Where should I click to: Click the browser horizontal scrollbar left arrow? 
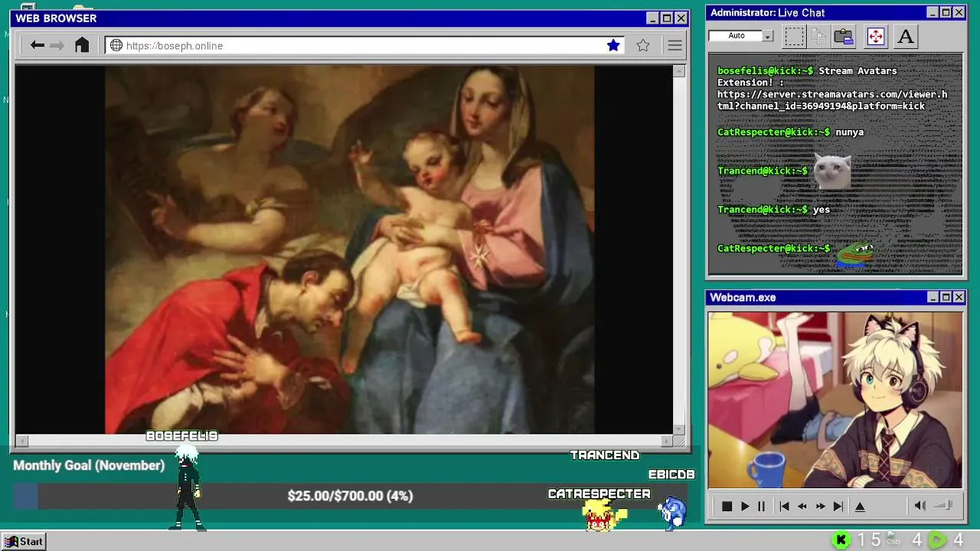(x=21, y=441)
